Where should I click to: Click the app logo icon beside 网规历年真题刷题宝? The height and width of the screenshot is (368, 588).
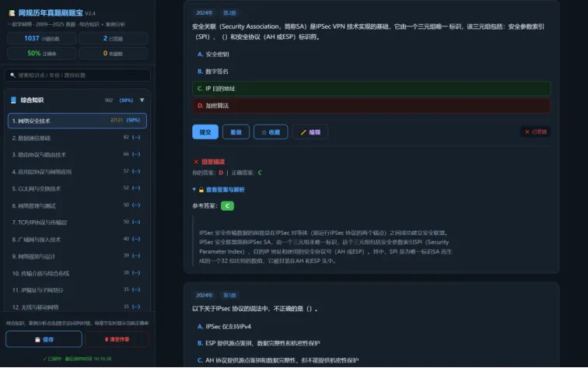tap(12, 13)
